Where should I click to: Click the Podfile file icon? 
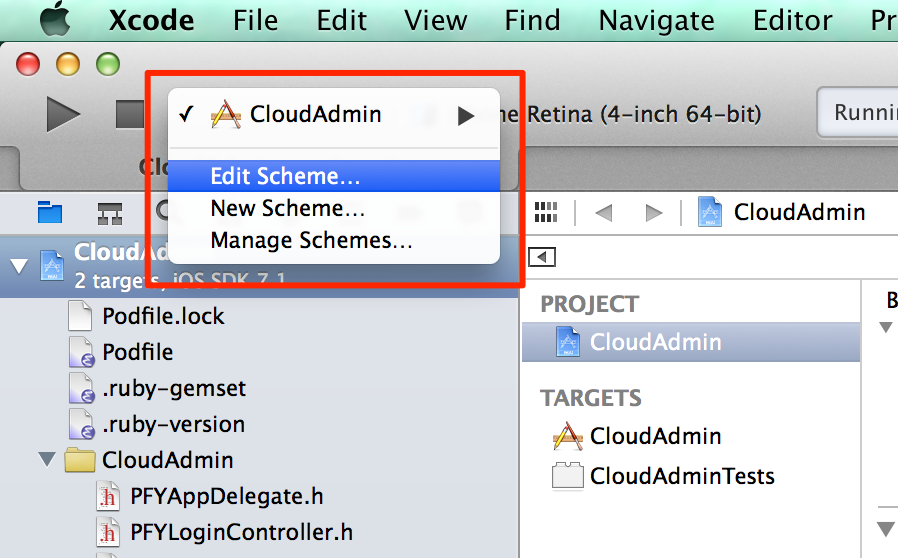(81, 352)
